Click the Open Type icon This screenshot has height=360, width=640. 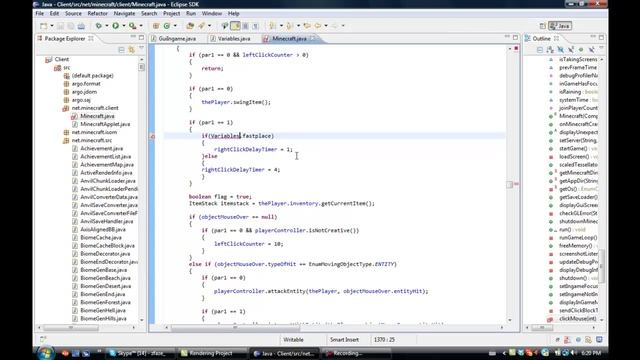click(x=190, y=26)
